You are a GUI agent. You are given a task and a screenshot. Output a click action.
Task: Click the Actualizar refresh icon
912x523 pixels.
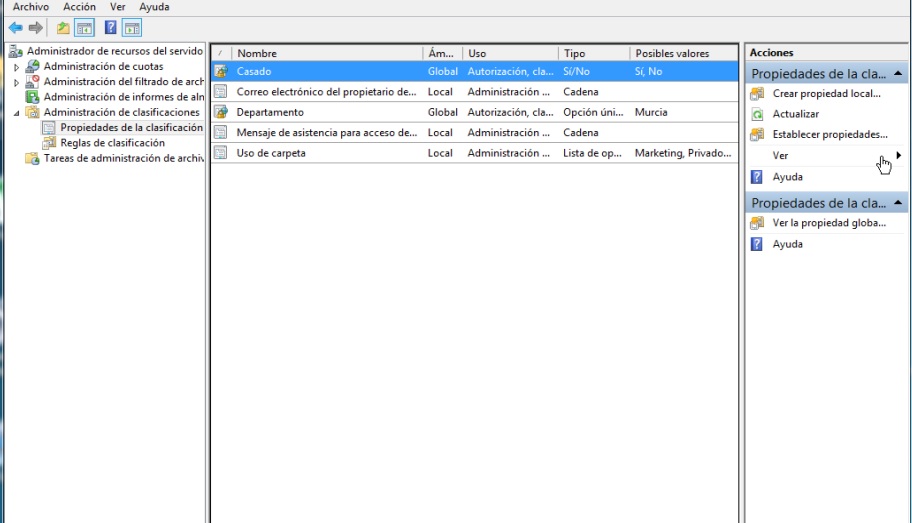coord(757,114)
